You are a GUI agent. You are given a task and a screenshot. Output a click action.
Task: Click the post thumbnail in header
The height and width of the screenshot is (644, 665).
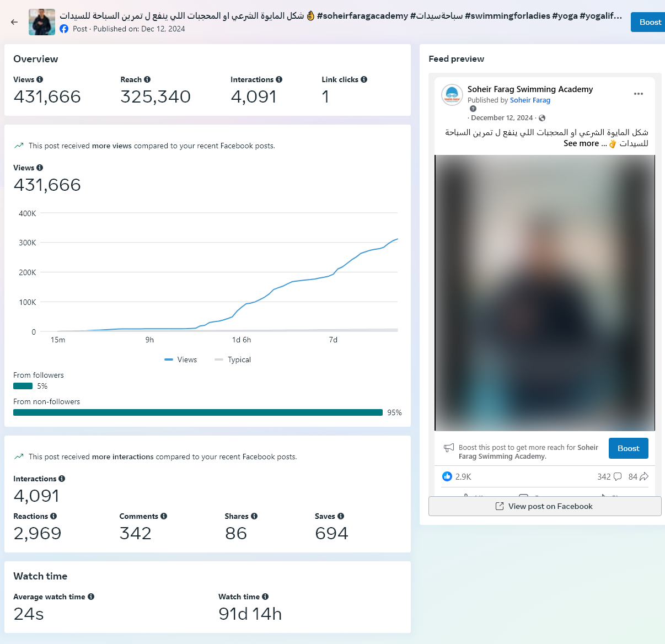[x=42, y=22]
